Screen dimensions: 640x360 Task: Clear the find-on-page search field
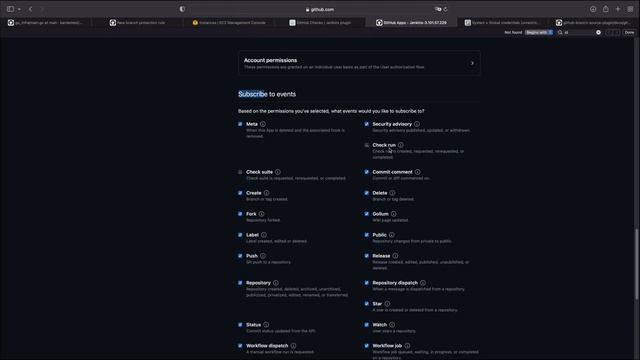point(598,32)
